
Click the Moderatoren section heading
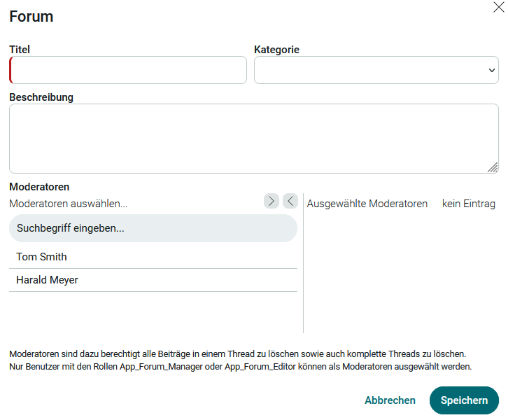pos(39,187)
